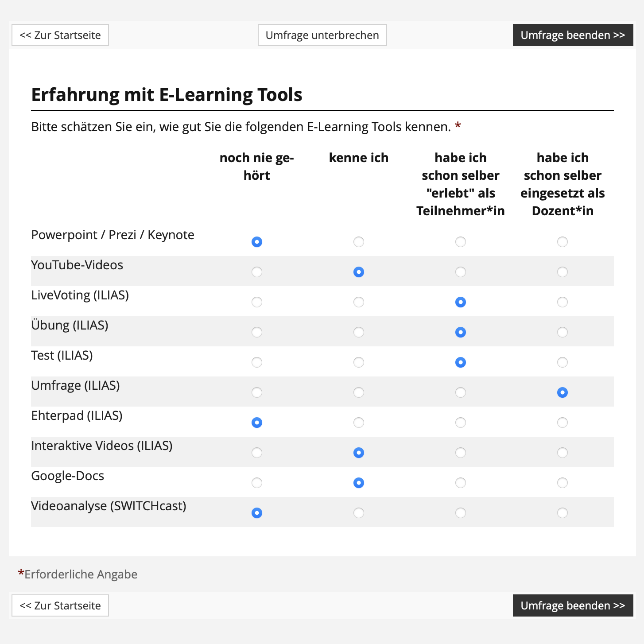Pick 'erlebt als Teilnehmer*in' for Google-Docs
Viewport: 644px width, 644px height.
[461, 483]
